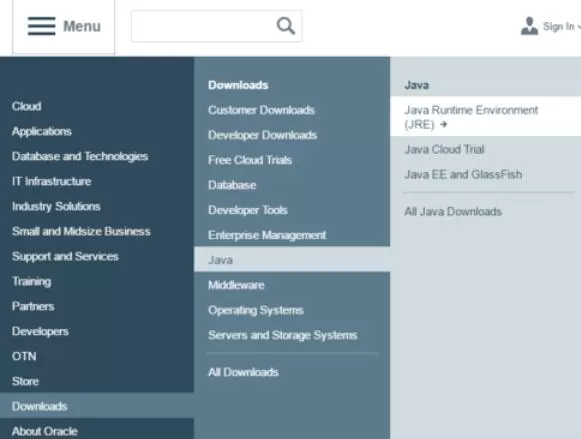Click All Java Downloads link

[453, 212]
